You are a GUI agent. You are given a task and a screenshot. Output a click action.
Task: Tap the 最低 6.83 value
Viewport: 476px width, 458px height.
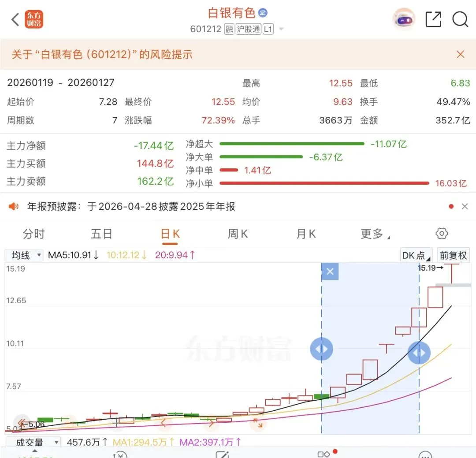click(460, 83)
